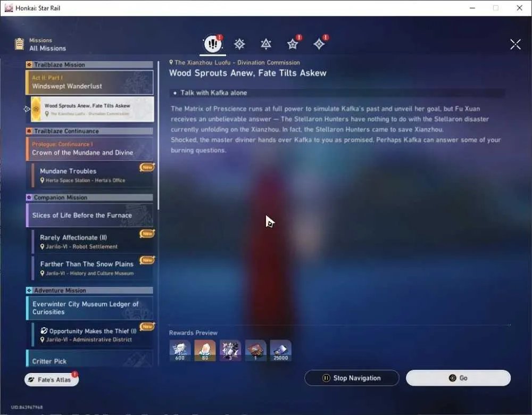Viewport: 532px width, 415px height.
Task: Select the All Missions category tab icon
Action: click(213, 44)
